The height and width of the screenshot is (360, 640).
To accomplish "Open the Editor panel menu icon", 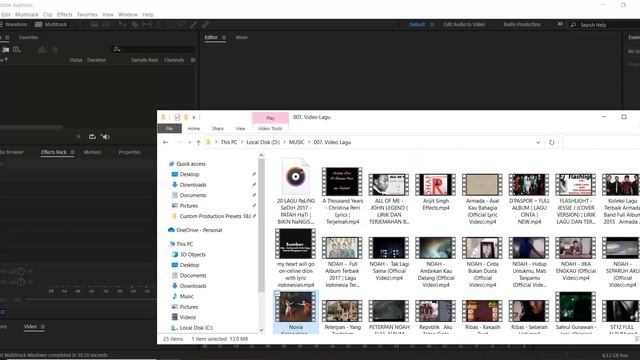I will pyautogui.click(x=224, y=37).
